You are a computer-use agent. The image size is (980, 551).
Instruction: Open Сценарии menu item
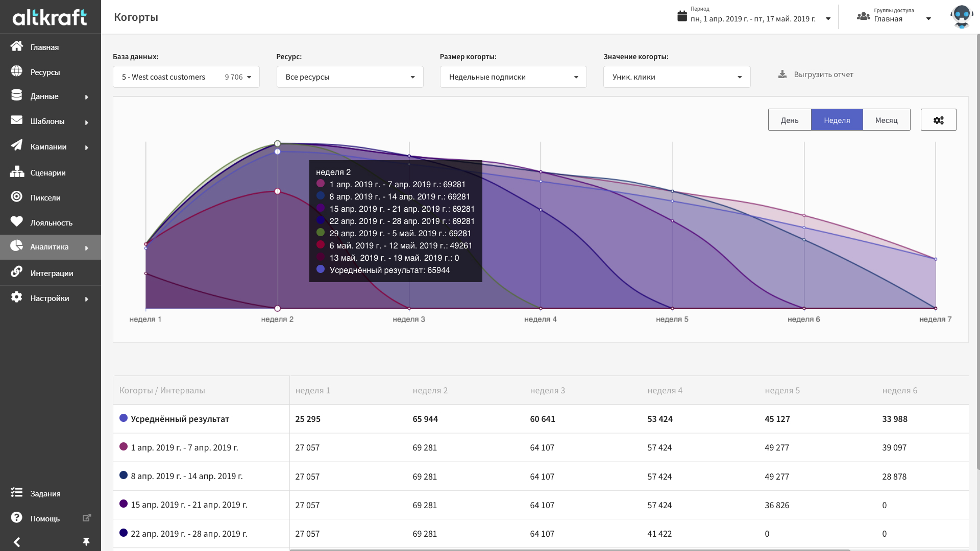point(48,173)
